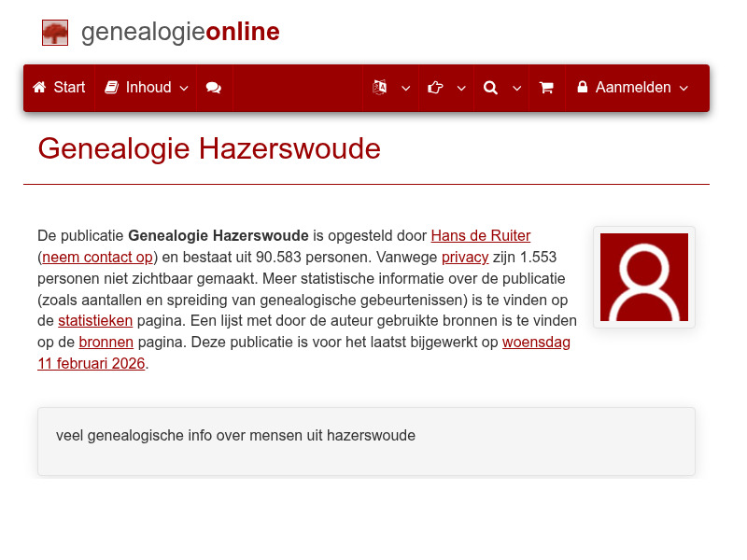Open the bronnen sources link
The width and height of the screenshot is (747, 560).
pos(106,342)
